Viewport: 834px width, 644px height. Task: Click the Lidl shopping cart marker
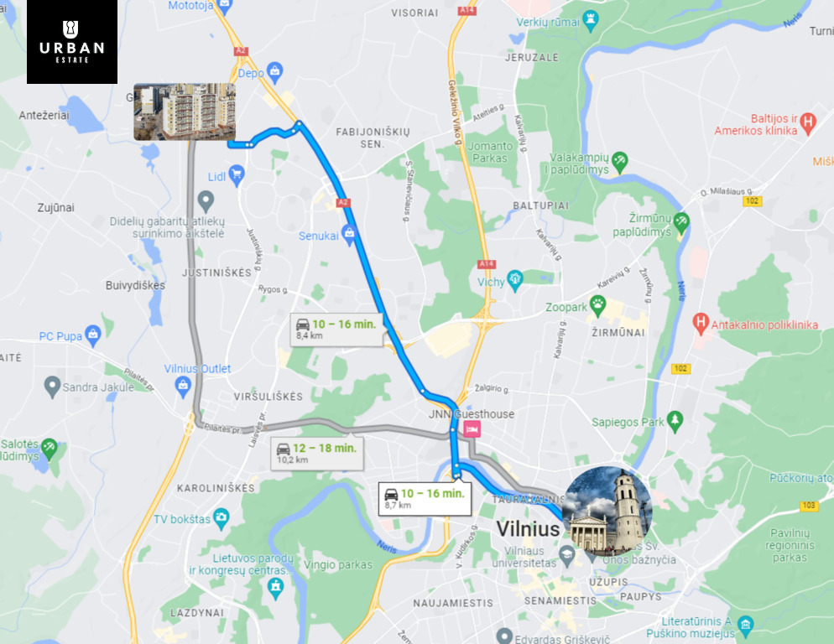pyautogui.click(x=236, y=174)
